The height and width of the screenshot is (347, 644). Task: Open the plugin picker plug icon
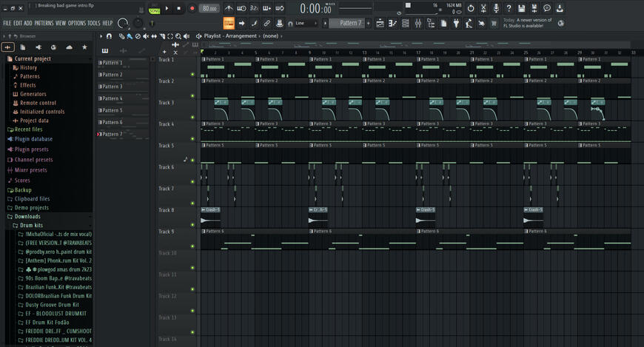coord(456,24)
